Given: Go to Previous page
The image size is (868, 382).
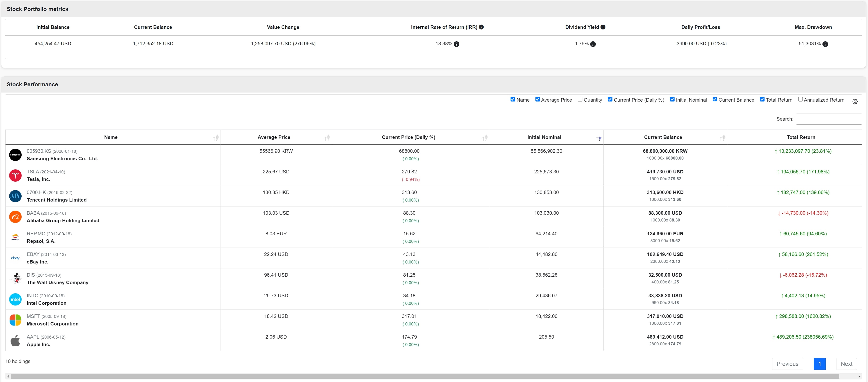Looking at the screenshot, I should point(787,364).
